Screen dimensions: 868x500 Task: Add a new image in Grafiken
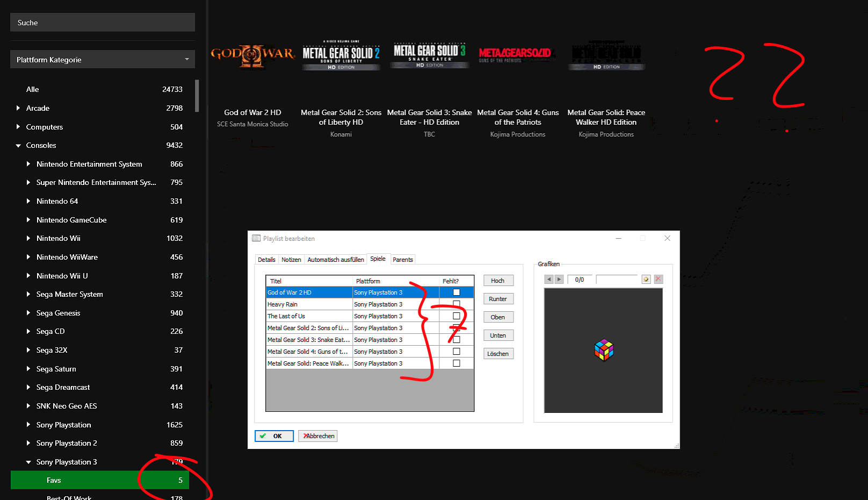[x=646, y=280]
